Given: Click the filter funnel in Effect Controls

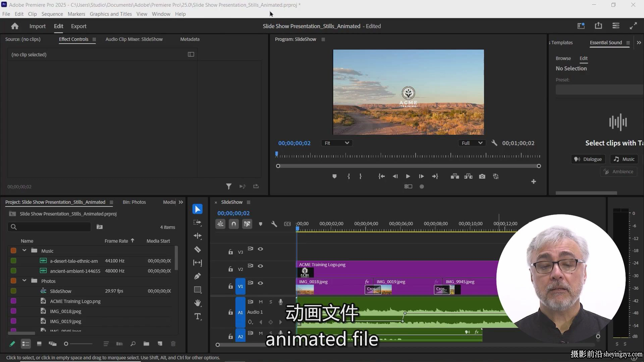Looking at the screenshot, I should click(229, 186).
